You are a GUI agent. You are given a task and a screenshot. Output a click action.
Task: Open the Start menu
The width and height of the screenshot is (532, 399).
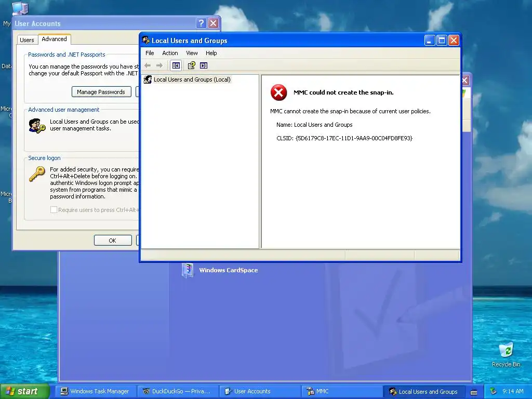click(24, 391)
